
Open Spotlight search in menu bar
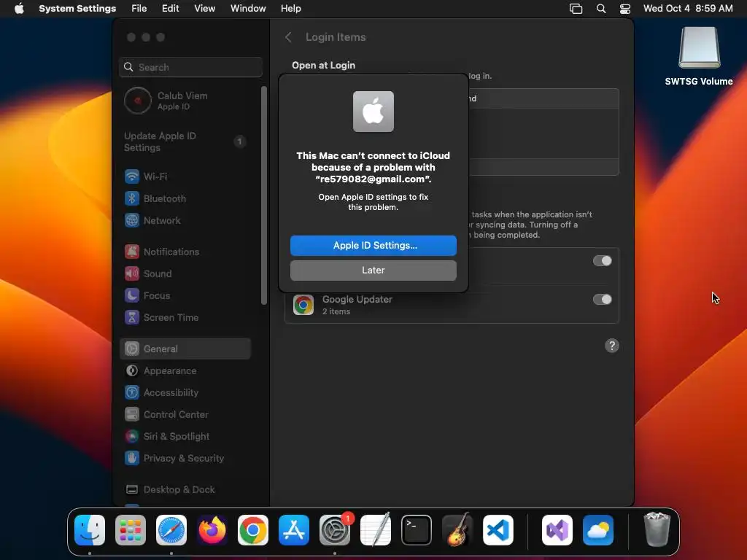[x=601, y=9]
